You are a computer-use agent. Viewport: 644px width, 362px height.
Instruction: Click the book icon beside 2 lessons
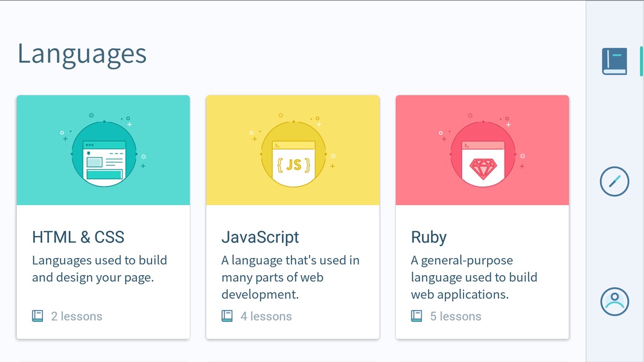37,316
